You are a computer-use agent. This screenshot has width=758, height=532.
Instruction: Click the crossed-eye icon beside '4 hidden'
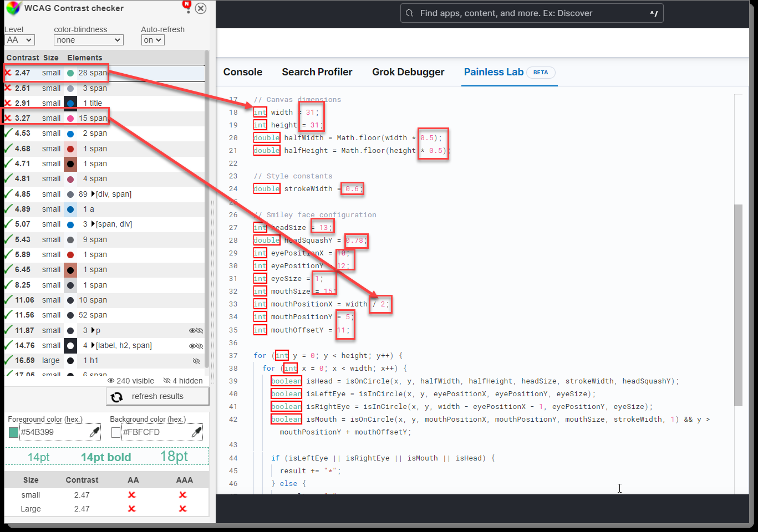[x=166, y=381]
